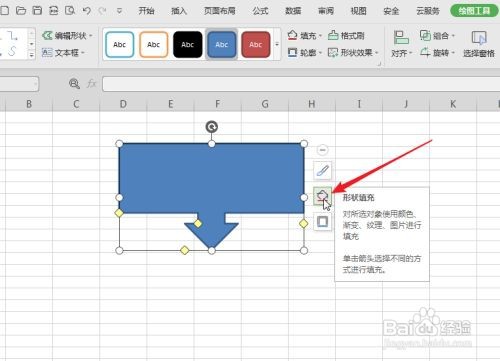Select column D header

click(123, 104)
